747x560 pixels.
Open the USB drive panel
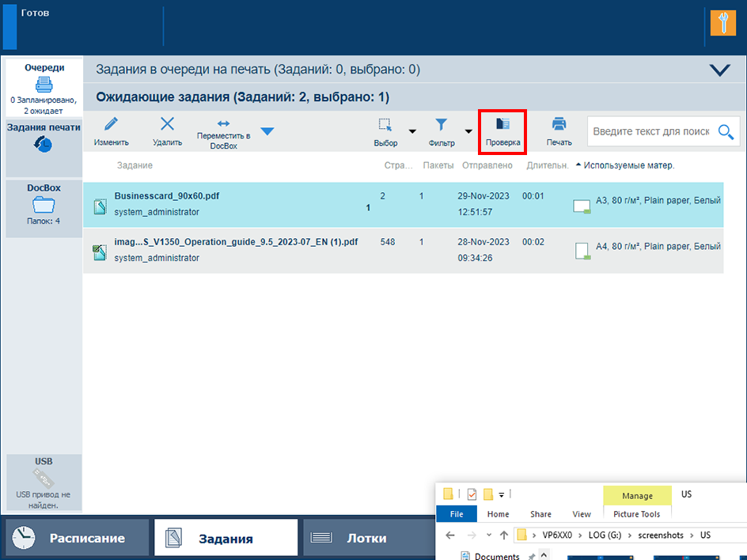[x=44, y=482]
